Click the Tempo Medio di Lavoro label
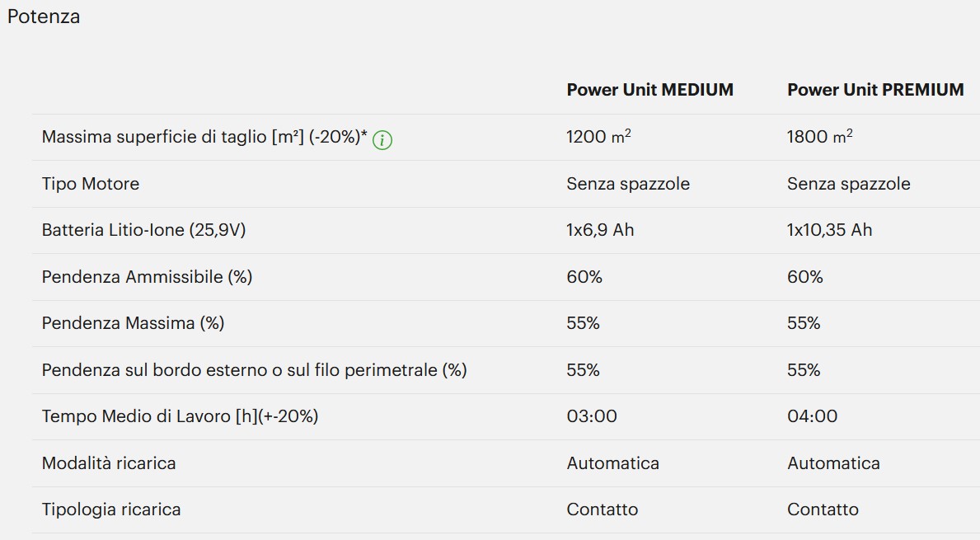 tap(180, 416)
